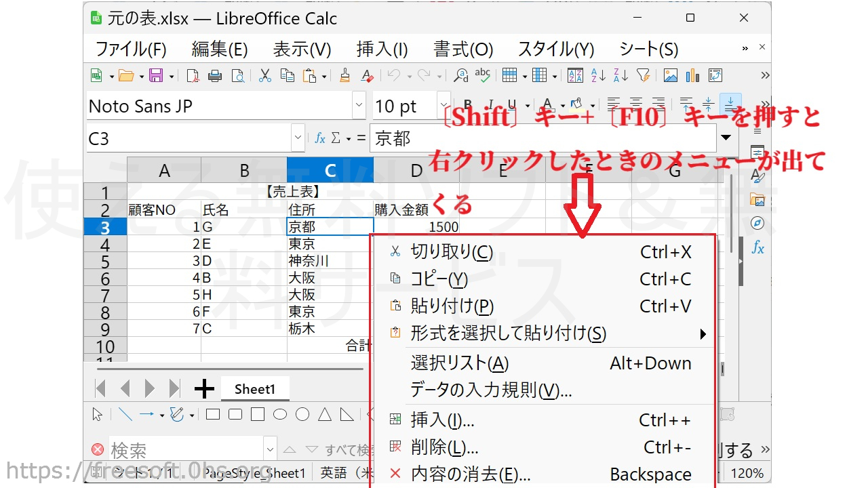Click the Sort Ascending icon
The height and width of the screenshot is (488, 868).
point(598,75)
